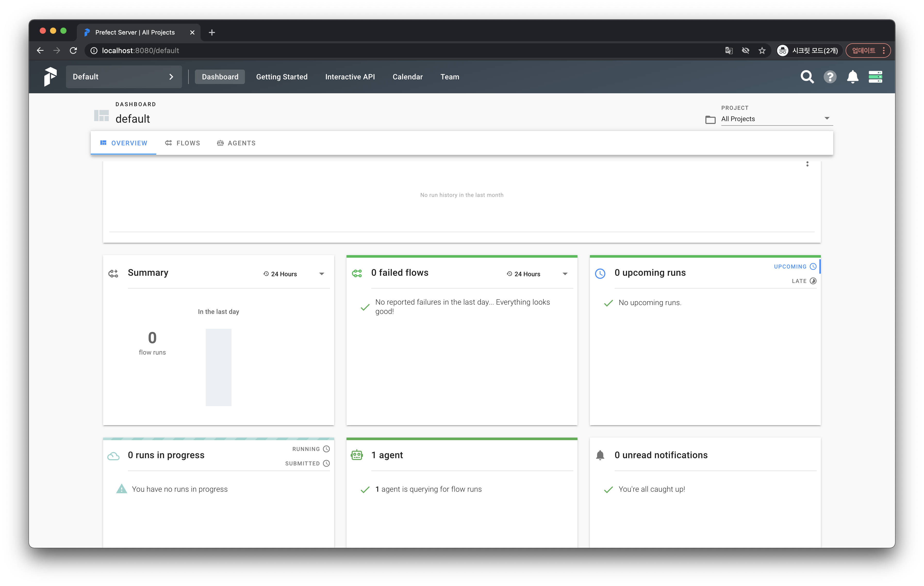Click the Summary flow runs bar
This screenshot has width=924, height=586.
click(218, 367)
